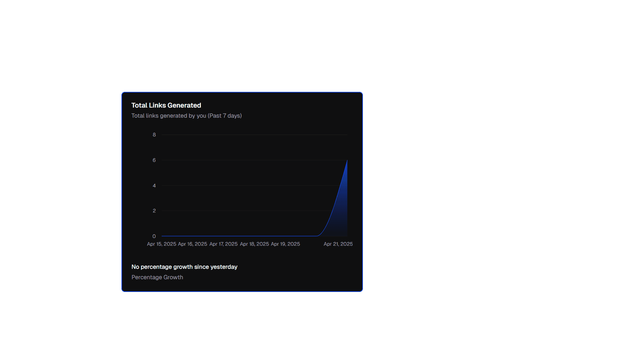This screenshot has height=361, width=644.
Task: Click 'No percentage growth since yesterday' text
Action: click(184, 267)
